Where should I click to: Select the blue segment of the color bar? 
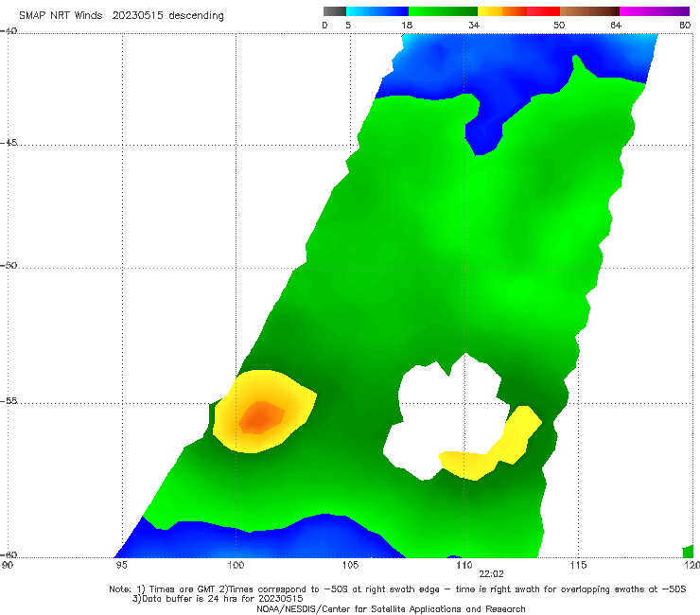(x=377, y=11)
